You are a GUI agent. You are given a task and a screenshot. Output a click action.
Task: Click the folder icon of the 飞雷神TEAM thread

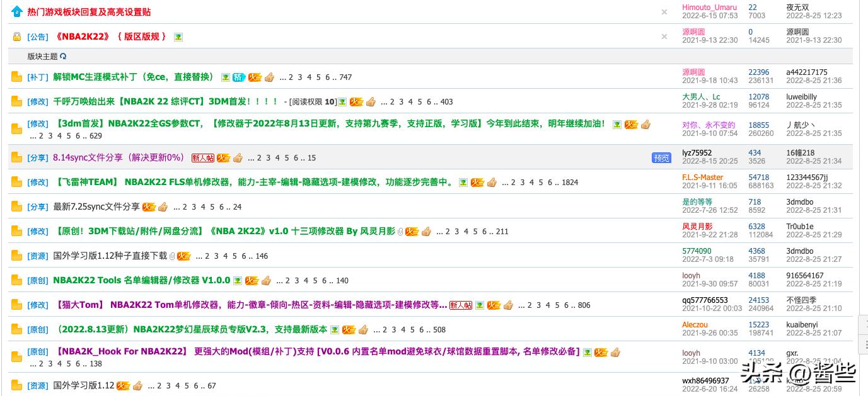17,183
